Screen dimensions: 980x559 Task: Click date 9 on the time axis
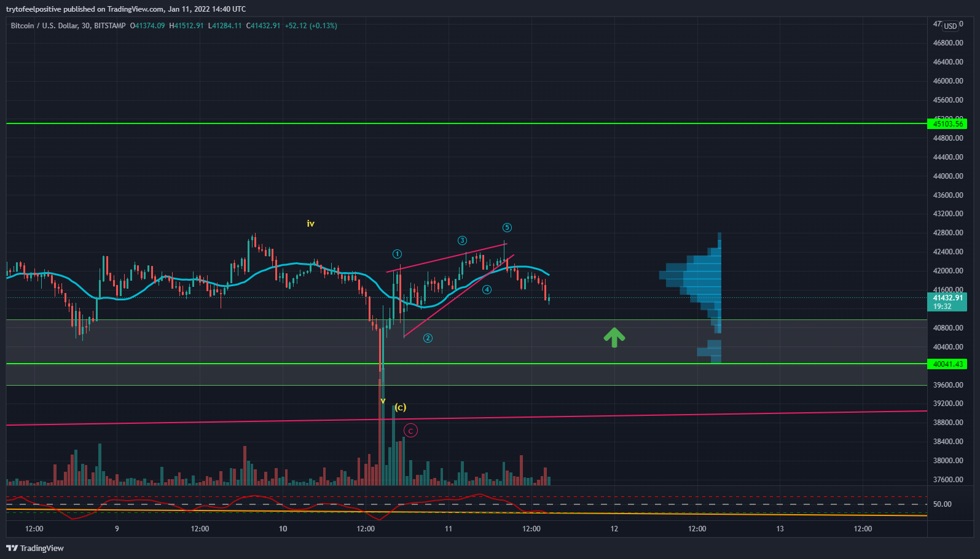tap(117, 529)
